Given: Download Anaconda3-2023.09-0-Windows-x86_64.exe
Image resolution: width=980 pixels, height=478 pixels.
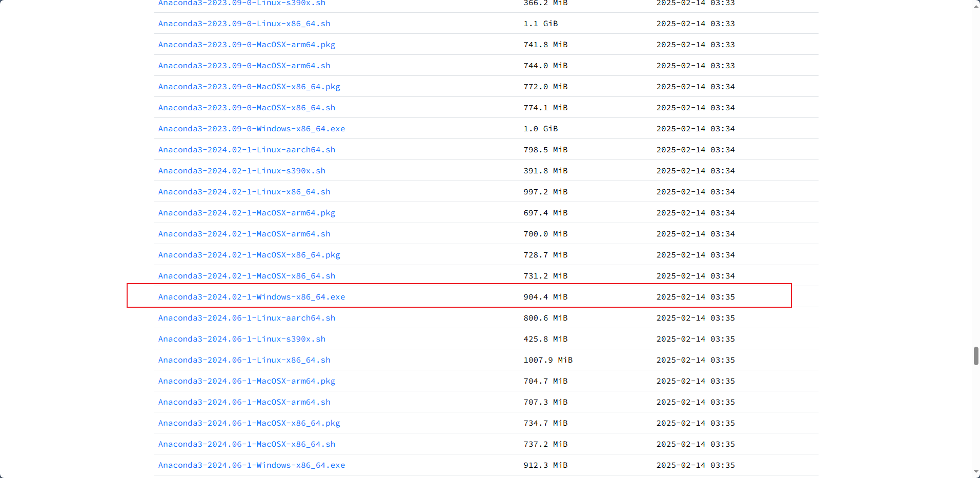Looking at the screenshot, I should (252, 129).
